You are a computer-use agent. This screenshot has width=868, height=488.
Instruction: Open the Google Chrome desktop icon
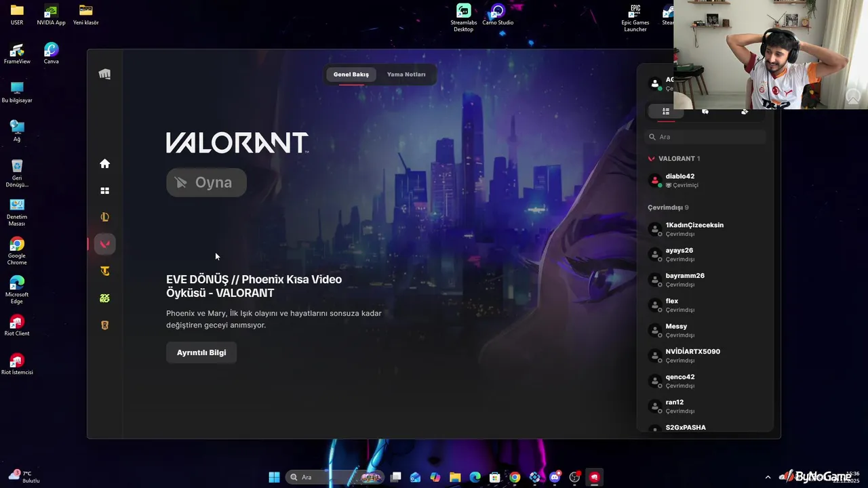[17, 251]
